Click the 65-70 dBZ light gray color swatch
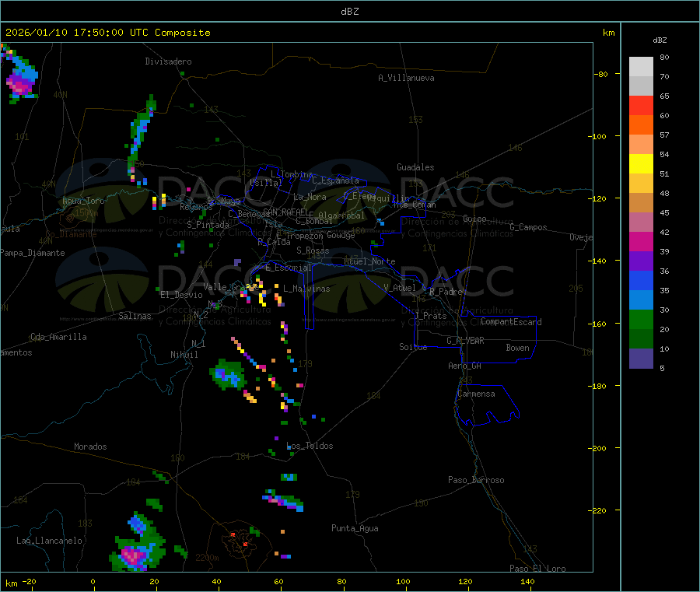700x592 pixels. tap(641, 86)
